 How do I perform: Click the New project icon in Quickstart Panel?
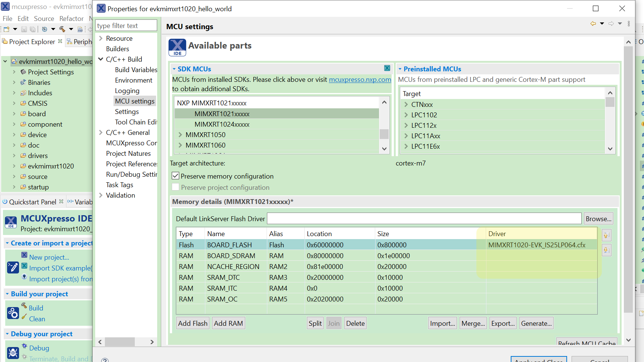24,254
